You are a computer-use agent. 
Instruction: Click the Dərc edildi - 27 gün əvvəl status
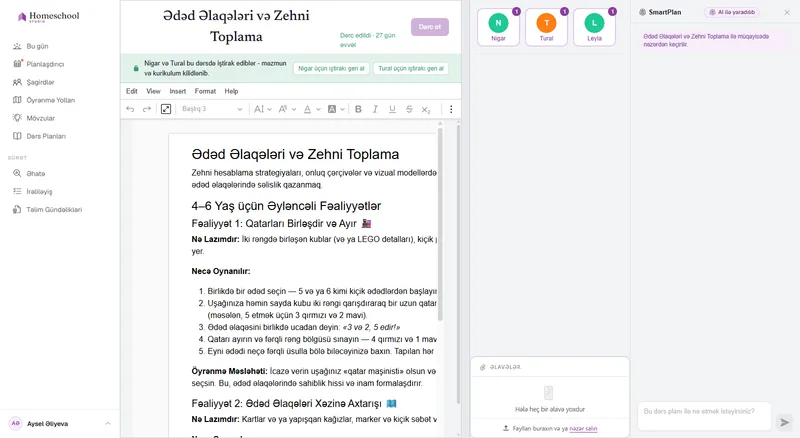[x=367, y=40]
